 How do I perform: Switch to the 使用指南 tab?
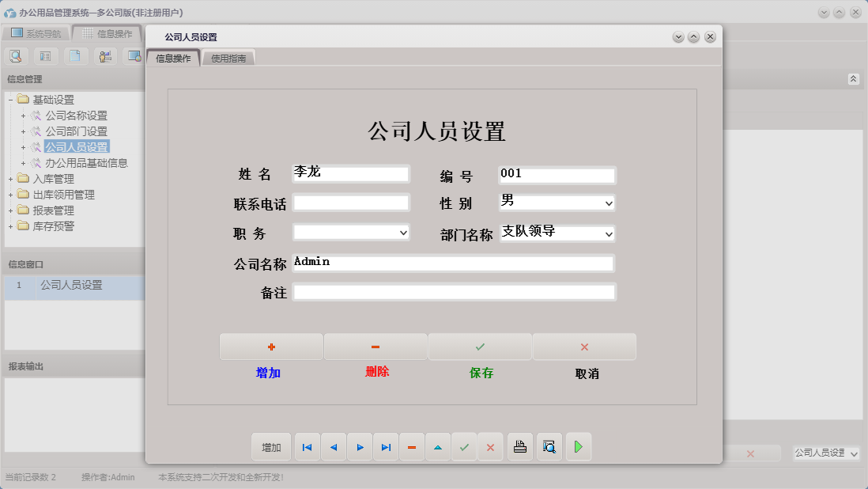pyautogui.click(x=228, y=57)
